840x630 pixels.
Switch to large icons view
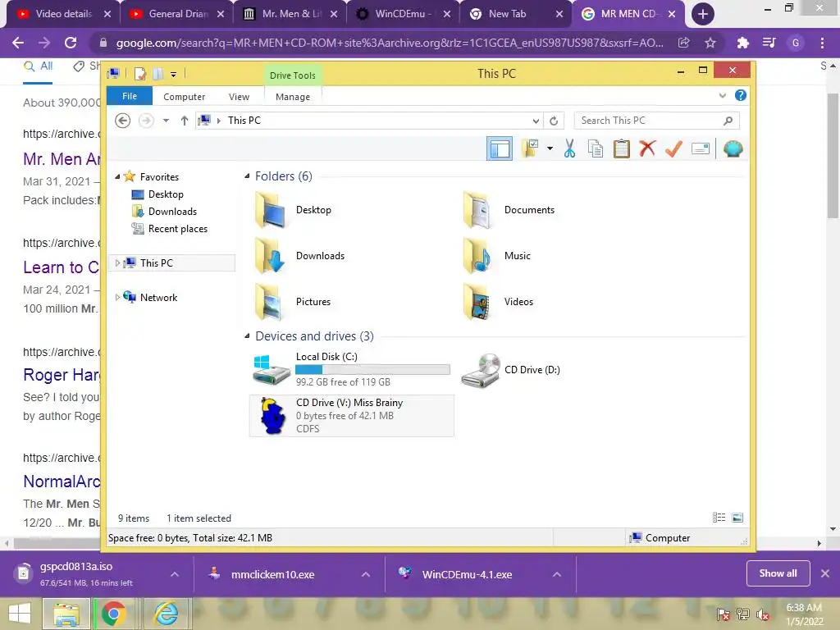click(737, 518)
